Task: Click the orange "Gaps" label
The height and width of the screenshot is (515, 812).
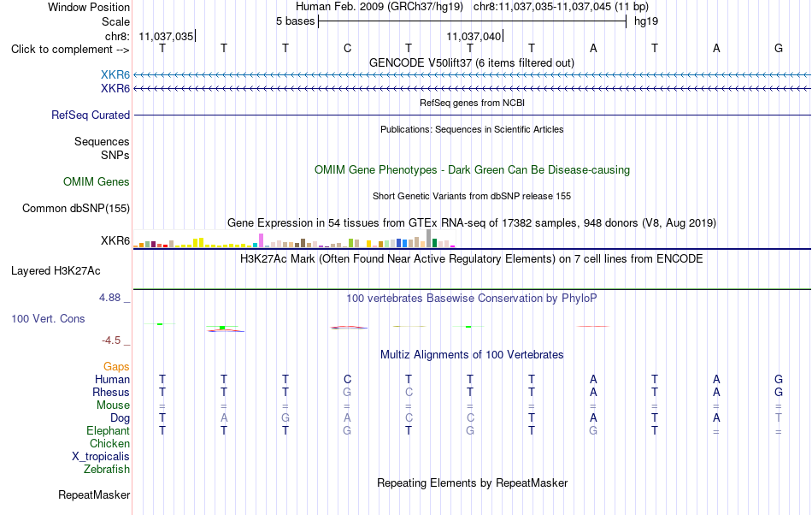Action: tap(116, 366)
